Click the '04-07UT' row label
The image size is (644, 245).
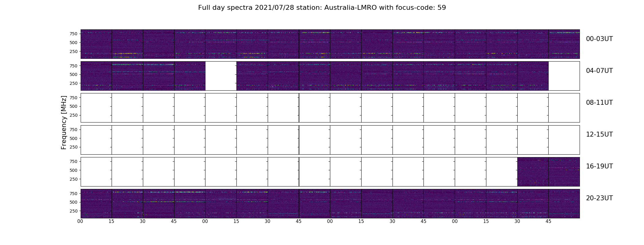(599, 71)
